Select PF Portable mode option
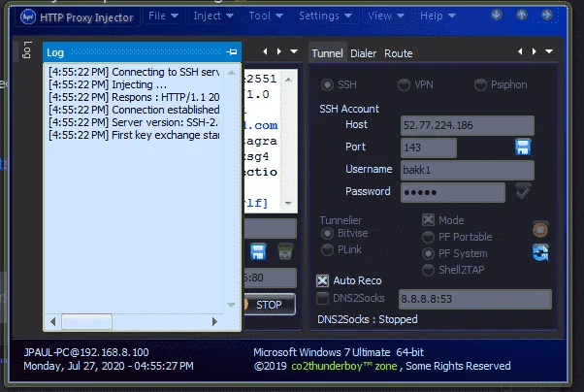This screenshot has height=392, width=584. click(428, 237)
